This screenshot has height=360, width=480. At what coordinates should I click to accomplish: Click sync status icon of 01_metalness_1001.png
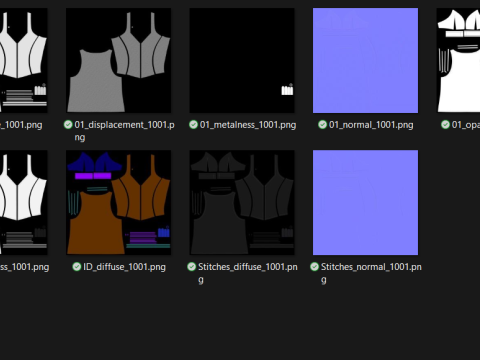tap(193, 125)
